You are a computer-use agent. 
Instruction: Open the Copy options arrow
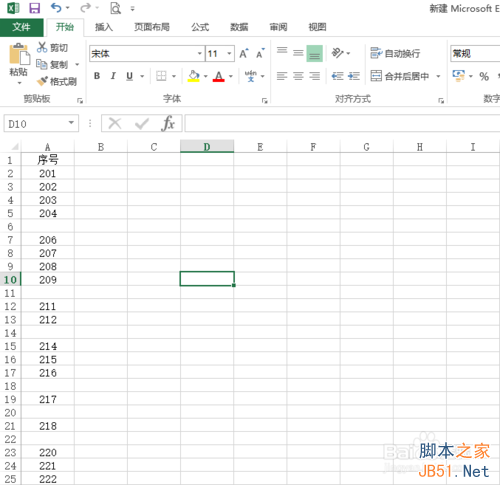coord(77,64)
